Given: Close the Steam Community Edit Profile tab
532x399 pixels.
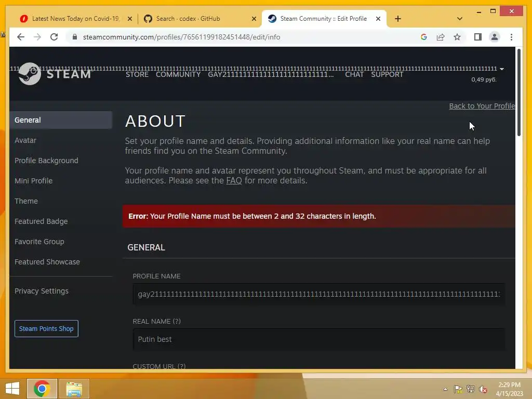Looking at the screenshot, I should [378, 19].
